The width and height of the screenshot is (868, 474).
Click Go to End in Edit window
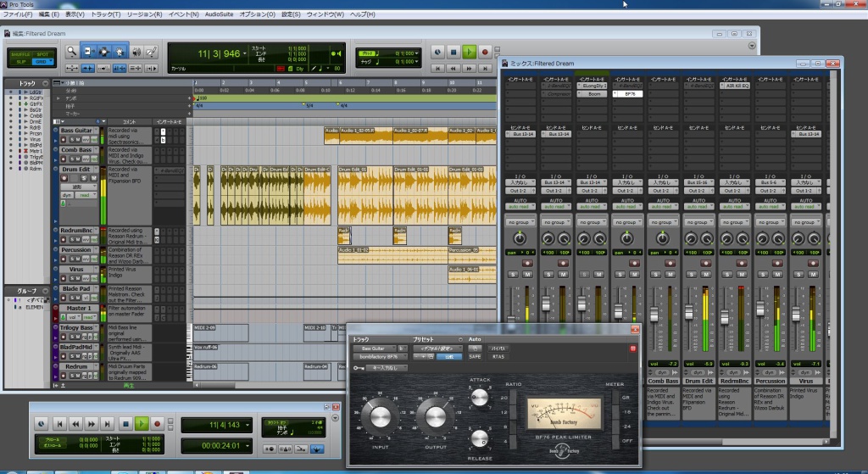pos(485,68)
